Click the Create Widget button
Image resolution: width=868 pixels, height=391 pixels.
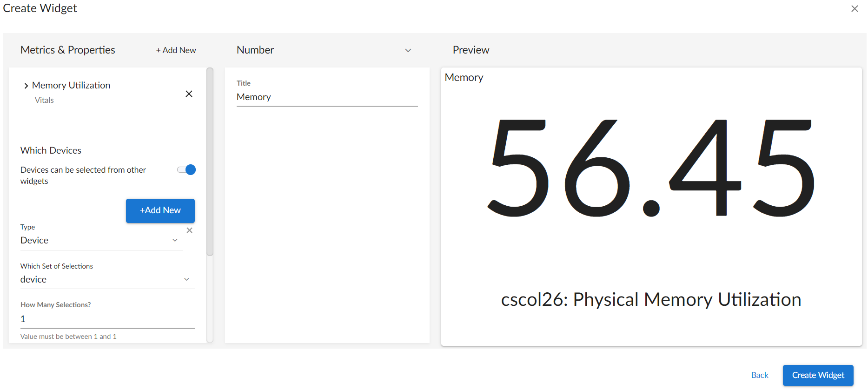coord(818,376)
